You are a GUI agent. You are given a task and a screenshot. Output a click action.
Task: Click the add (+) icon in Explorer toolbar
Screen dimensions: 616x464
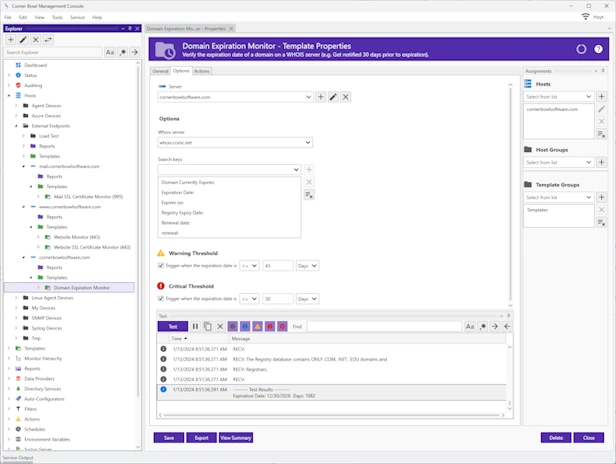[11, 39]
